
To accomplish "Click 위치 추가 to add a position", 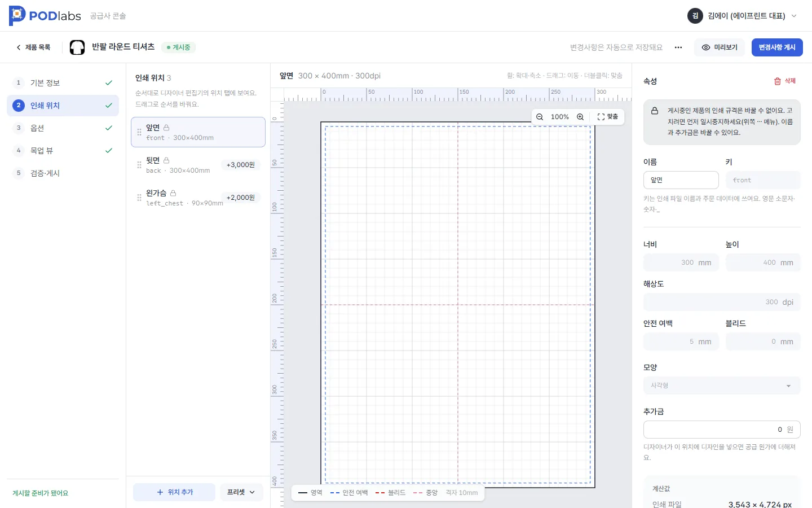I will 174,492.
